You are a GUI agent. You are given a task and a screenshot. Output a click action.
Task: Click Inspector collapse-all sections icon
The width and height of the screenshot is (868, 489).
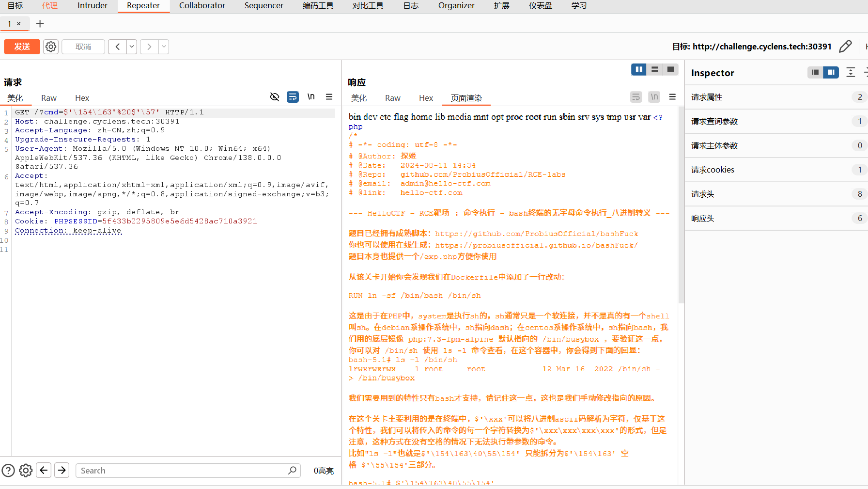[851, 73]
